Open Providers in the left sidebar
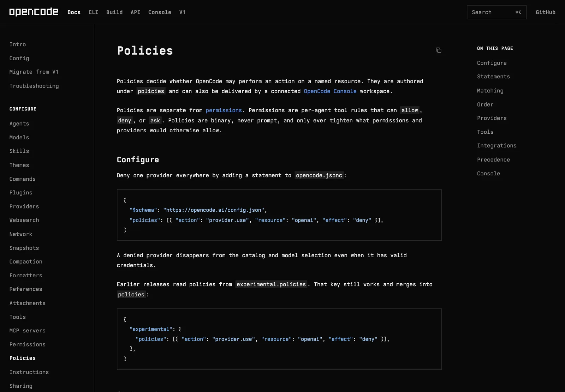 coord(24,206)
